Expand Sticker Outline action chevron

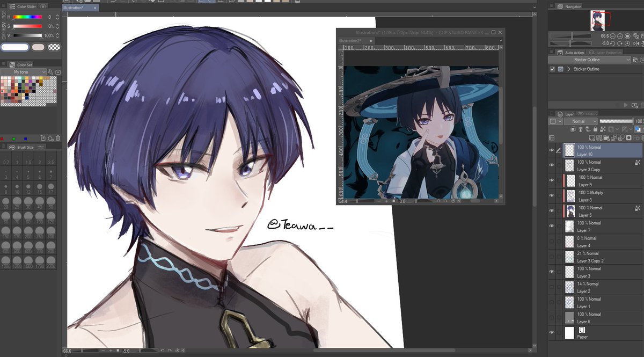click(568, 69)
